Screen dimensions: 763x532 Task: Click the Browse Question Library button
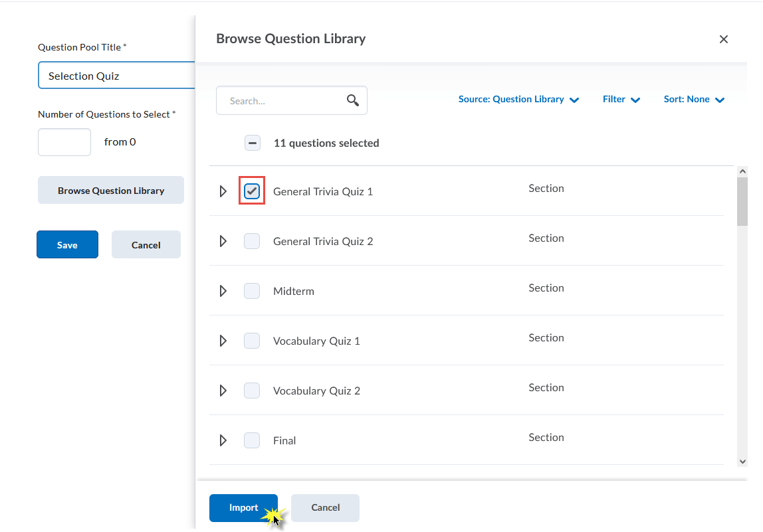coord(110,190)
